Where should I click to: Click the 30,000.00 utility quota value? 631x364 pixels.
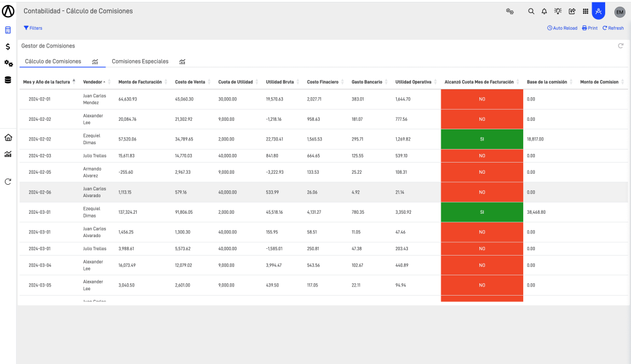227,99
